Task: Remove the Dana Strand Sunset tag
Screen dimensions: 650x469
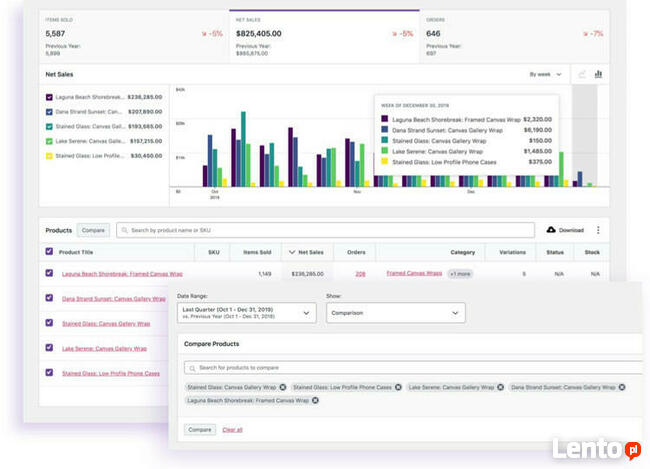Action: (x=621, y=387)
